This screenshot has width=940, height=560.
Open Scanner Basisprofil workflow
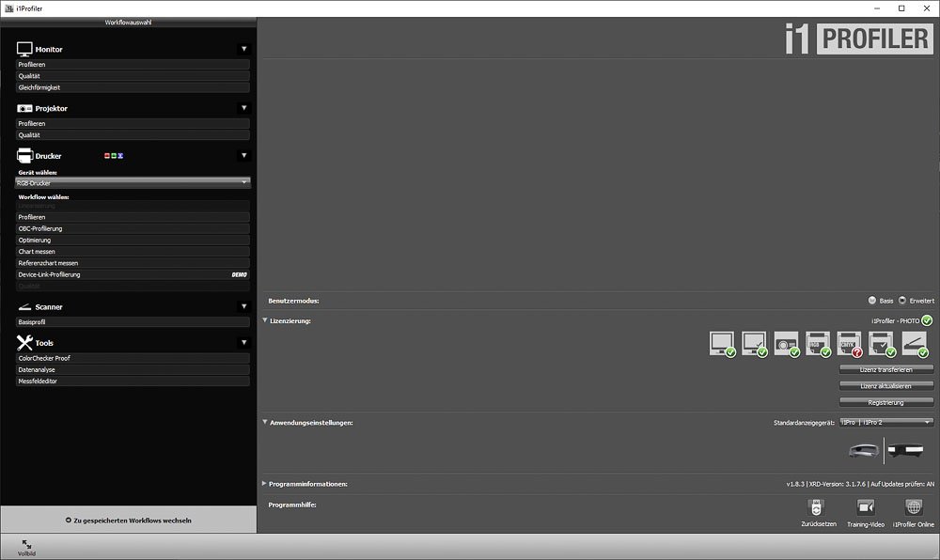click(x=133, y=321)
